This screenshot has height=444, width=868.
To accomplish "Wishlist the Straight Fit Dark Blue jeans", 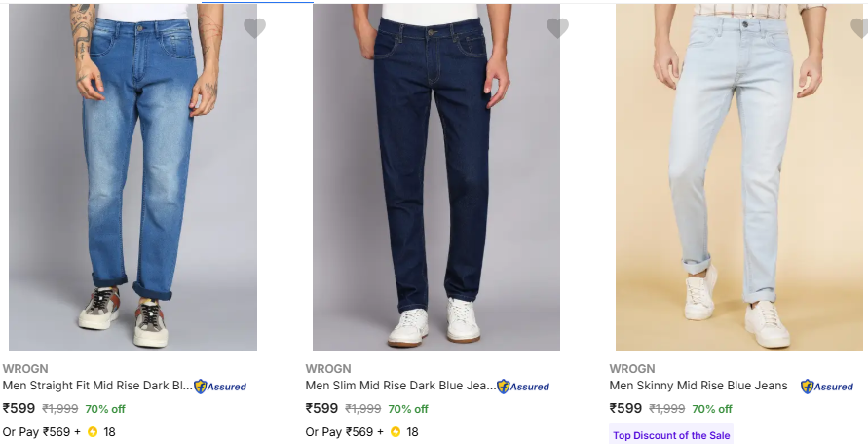I will 254,28.
